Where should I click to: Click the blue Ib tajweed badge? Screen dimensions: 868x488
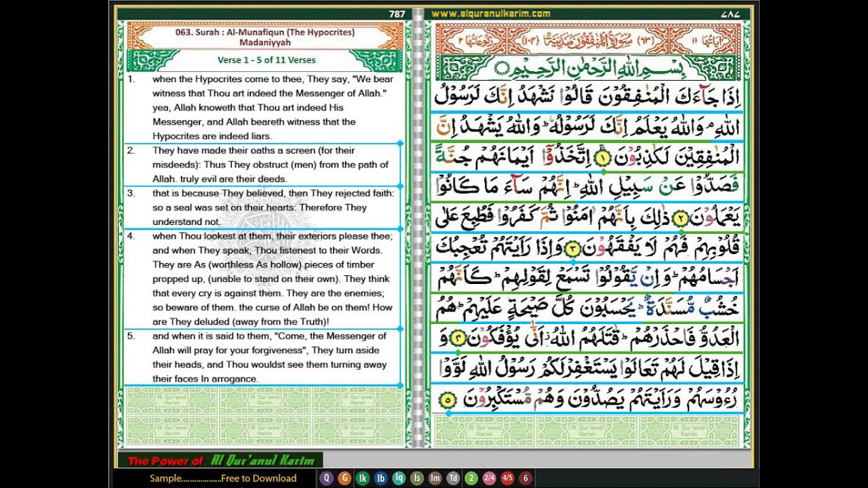point(380,478)
